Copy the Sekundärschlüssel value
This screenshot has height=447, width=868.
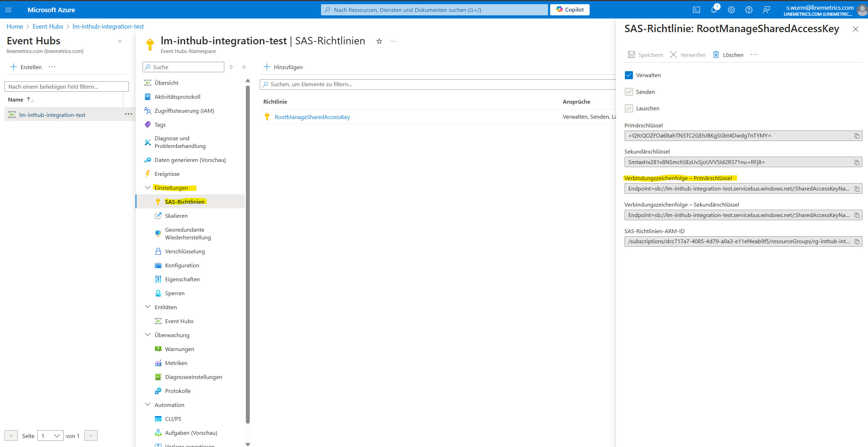[857, 162]
